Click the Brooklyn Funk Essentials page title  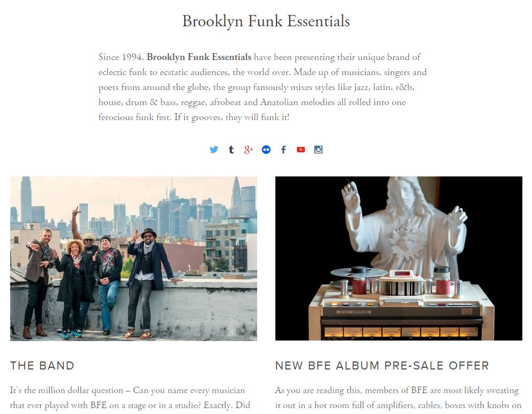(x=266, y=21)
